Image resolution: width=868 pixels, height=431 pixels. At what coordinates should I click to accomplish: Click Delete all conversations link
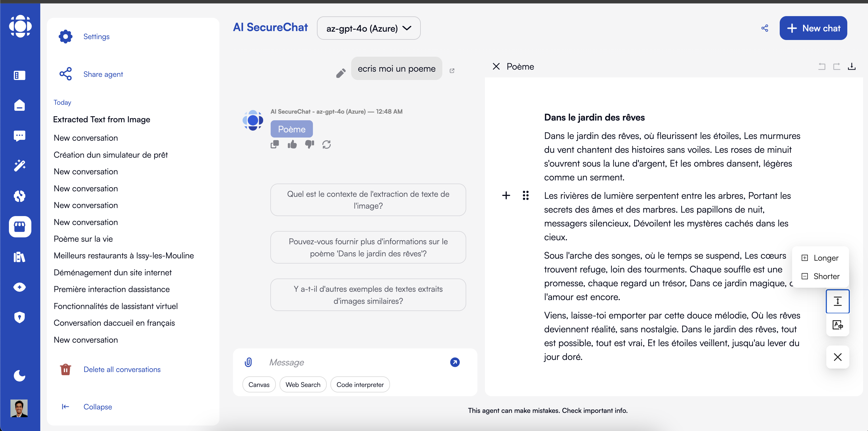tap(122, 369)
